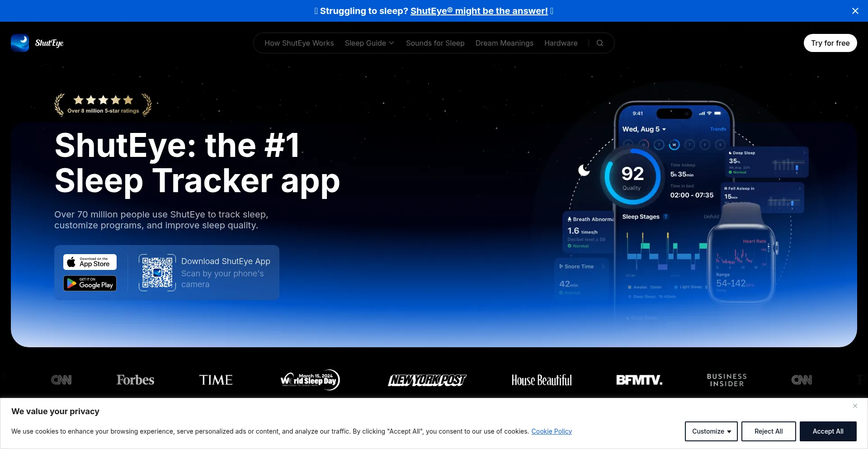Go to Sounds for Sleep

click(435, 43)
